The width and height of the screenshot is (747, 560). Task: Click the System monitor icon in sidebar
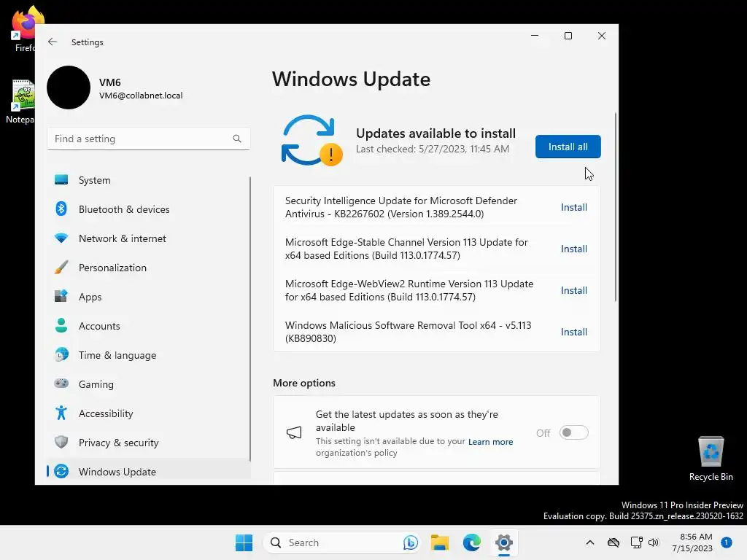[61, 180]
